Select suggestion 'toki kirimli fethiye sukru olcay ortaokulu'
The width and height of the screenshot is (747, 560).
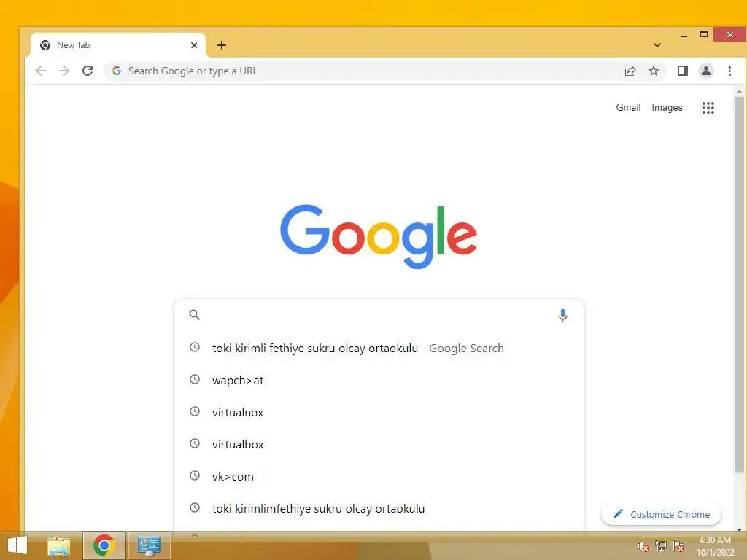(x=379, y=348)
